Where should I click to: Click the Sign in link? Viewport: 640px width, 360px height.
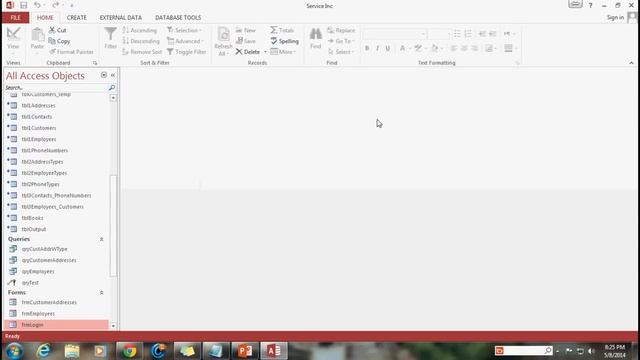pyautogui.click(x=615, y=17)
